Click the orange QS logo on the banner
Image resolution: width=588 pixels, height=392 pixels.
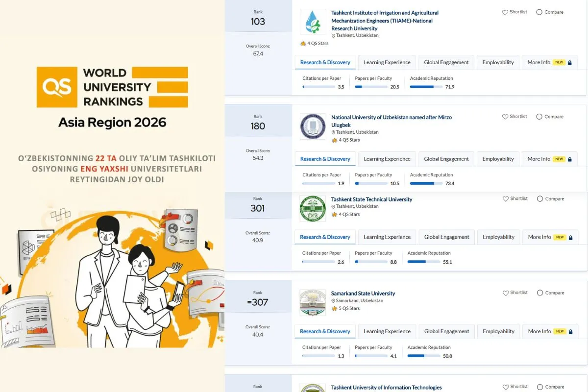pyautogui.click(x=57, y=87)
